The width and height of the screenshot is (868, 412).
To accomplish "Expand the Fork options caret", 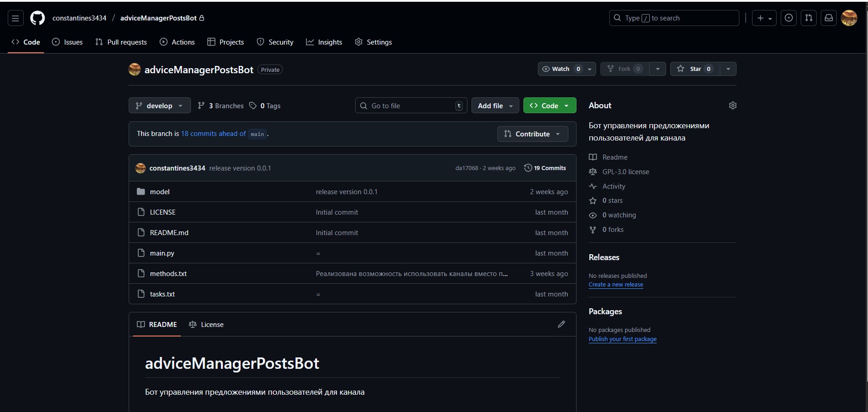I will click(657, 69).
